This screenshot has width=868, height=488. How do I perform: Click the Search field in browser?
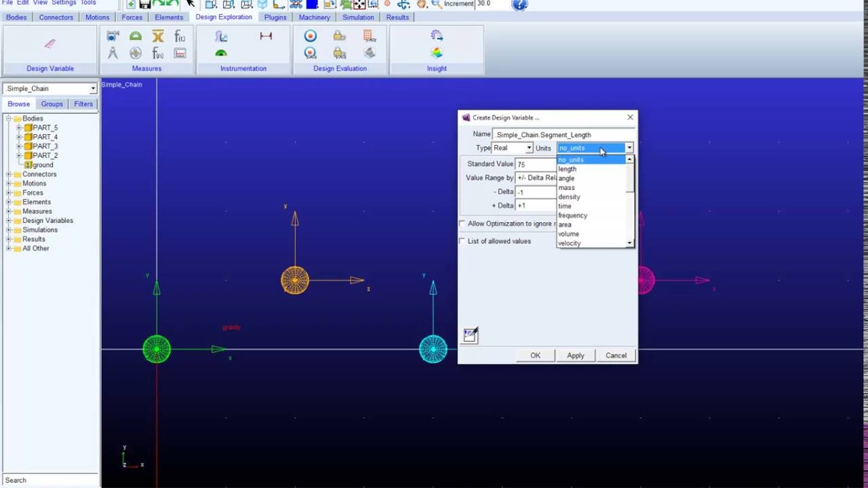(x=50, y=480)
